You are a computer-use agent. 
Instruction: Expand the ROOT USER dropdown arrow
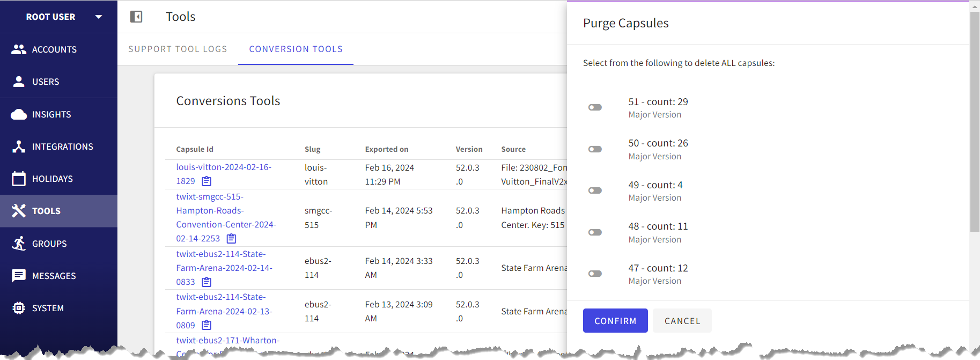click(x=99, y=17)
